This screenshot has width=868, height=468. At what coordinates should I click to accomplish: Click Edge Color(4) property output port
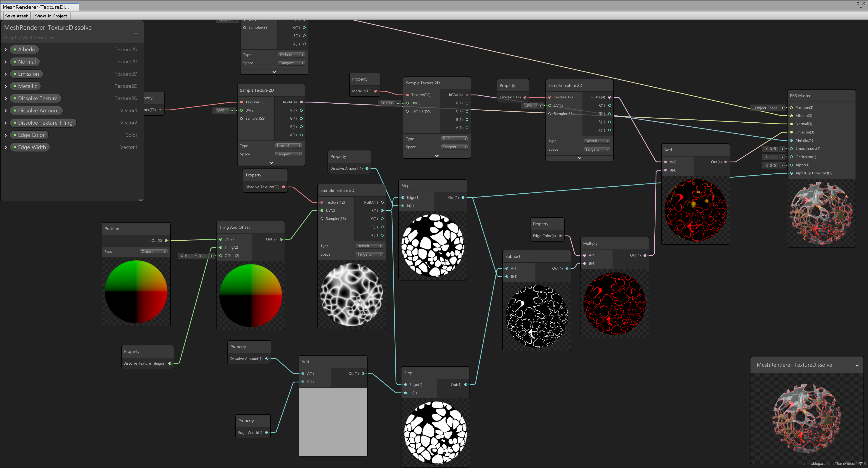(x=560, y=236)
